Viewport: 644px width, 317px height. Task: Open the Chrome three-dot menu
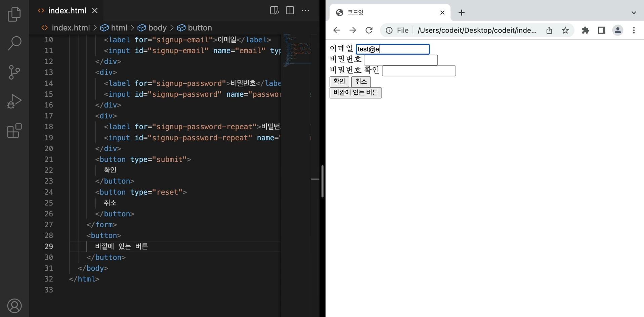pos(634,30)
